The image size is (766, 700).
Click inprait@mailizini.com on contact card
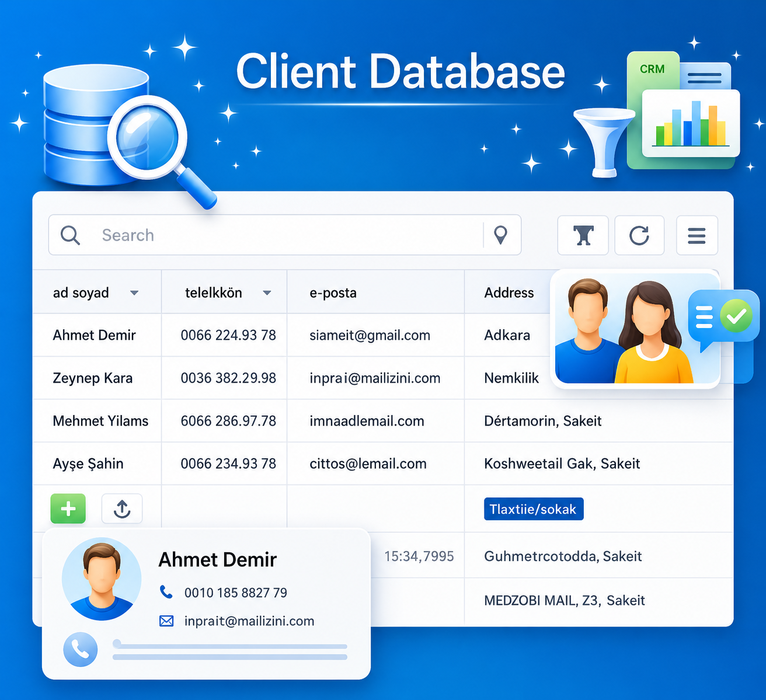tap(249, 621)
